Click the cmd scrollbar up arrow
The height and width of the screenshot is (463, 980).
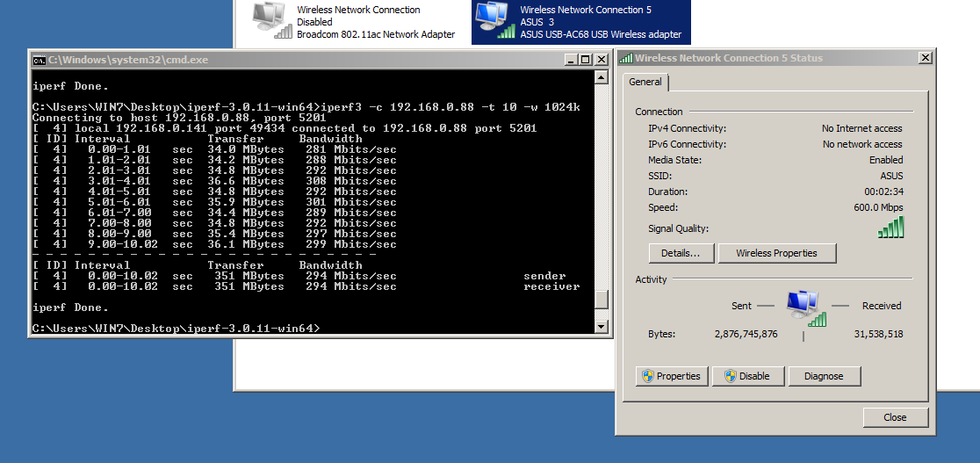[602, 77]
